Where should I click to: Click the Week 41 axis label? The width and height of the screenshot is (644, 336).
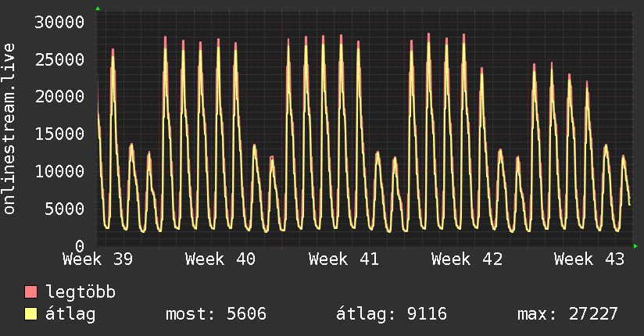pyautogui.click(x=343, y=259)
